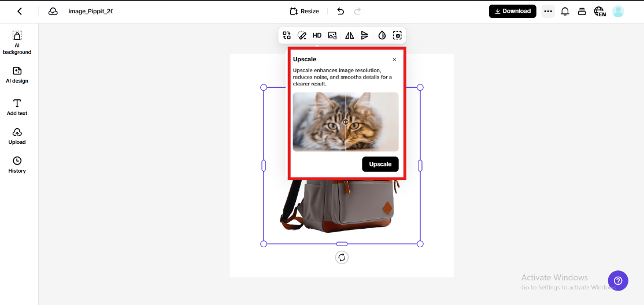This screenshot has height=305, width=644.
Task: Open the AI background tool
Action: coord(17,43)
